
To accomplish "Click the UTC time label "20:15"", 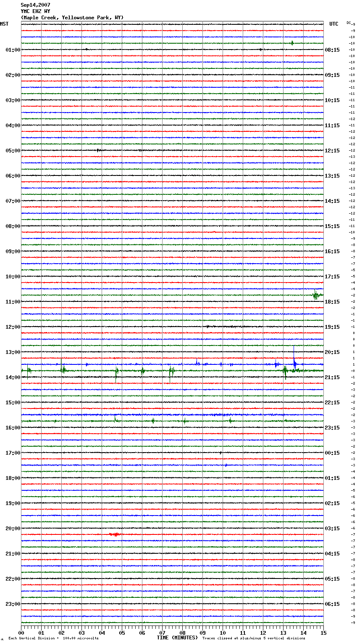I will click(332, 352).
